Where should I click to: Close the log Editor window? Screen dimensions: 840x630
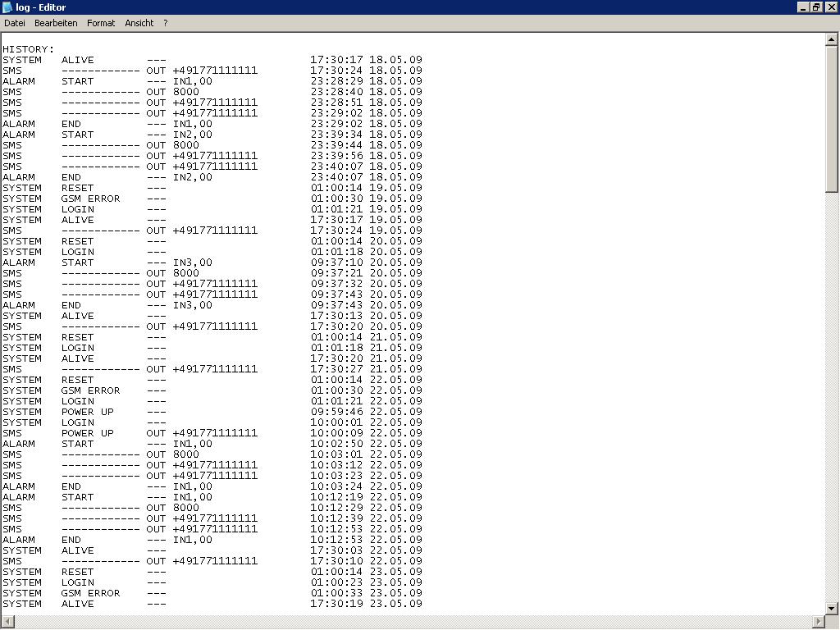pyautogui.click(x=831, y=7)
